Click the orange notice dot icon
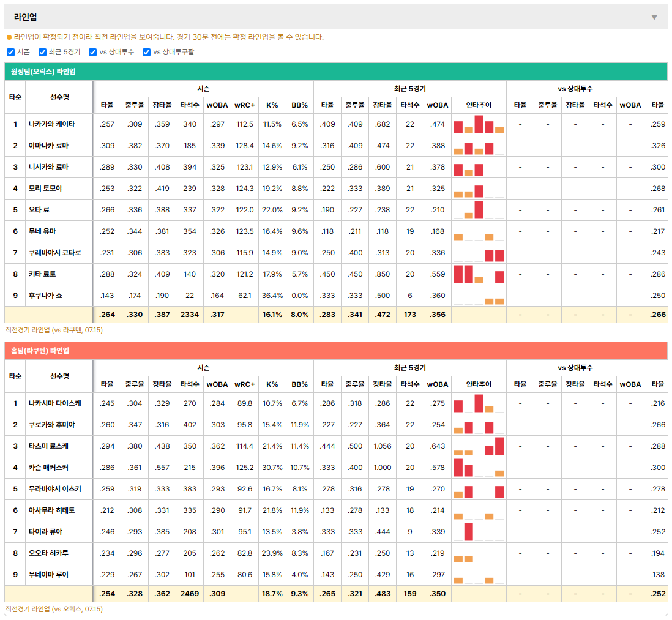The height and width of the screenshot is (620, 672). point(9,37)
